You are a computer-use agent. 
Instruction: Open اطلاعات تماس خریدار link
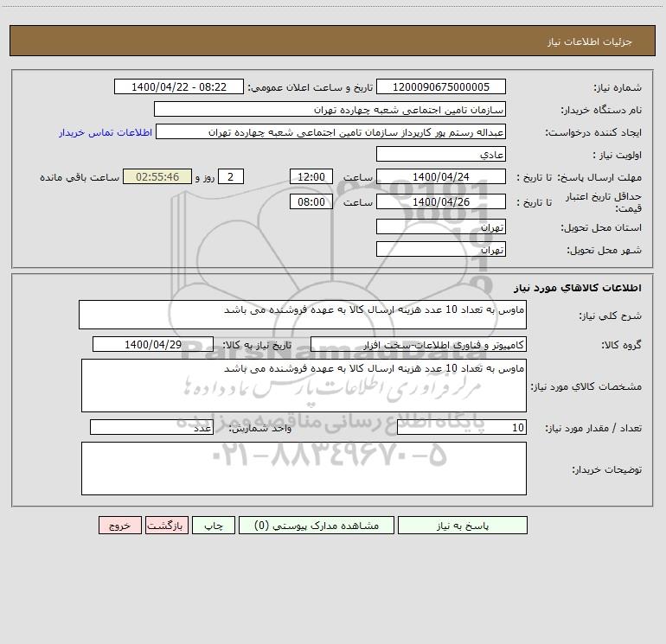click(106, 132)
